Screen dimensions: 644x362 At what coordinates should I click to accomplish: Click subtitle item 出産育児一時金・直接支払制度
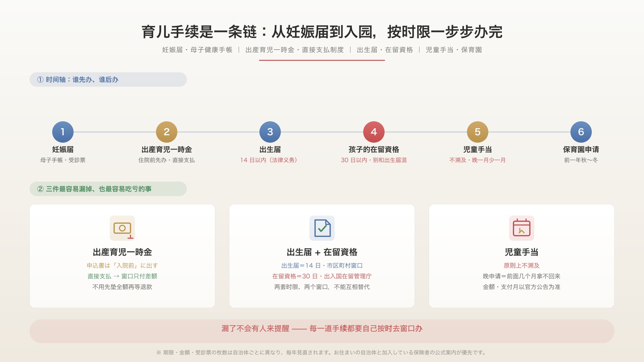tap(295, 50)
